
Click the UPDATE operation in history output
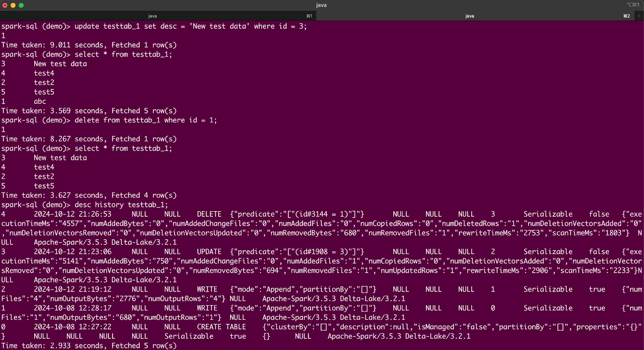[x=209, y=252]
